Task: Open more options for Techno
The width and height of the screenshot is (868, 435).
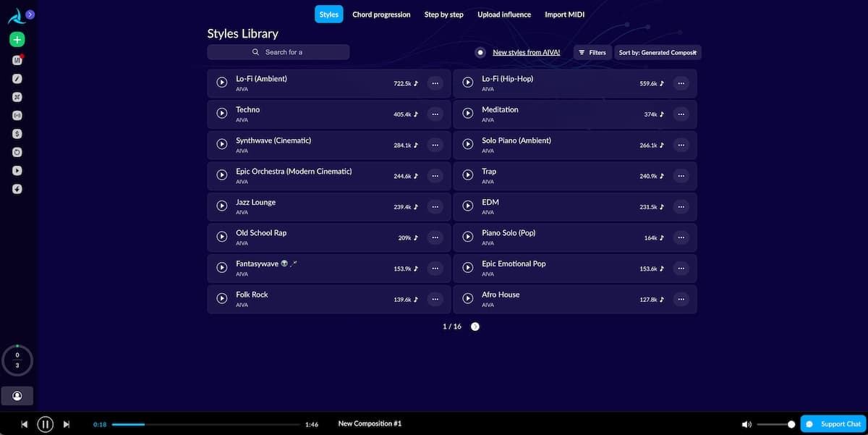Action: [x=435, y=114]
